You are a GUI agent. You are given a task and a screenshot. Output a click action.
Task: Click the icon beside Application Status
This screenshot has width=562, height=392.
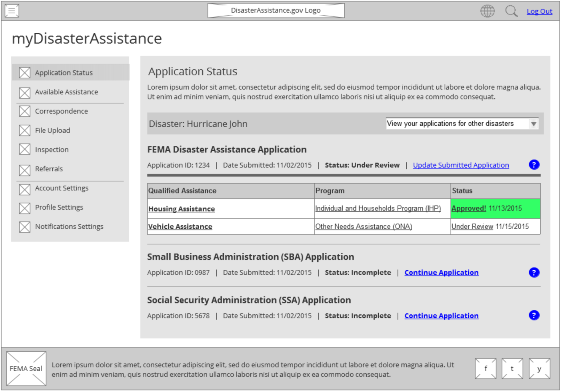(x=25, y=73)
